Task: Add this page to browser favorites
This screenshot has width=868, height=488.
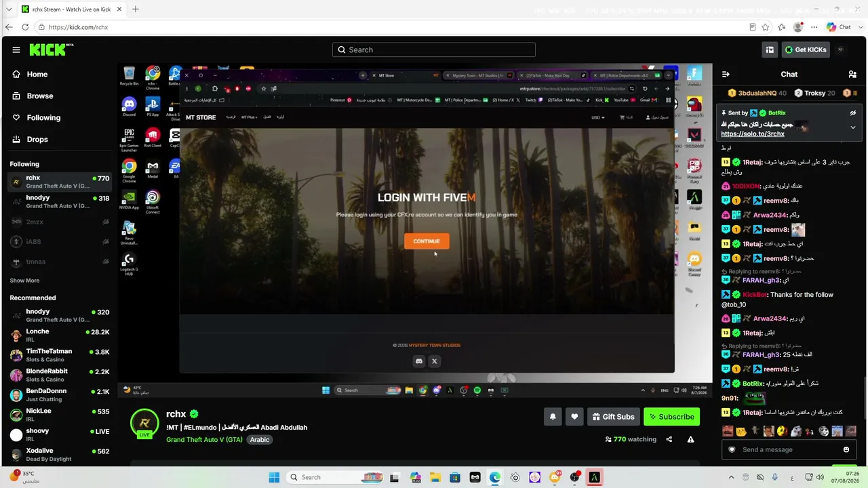Action: click(766, 27)
